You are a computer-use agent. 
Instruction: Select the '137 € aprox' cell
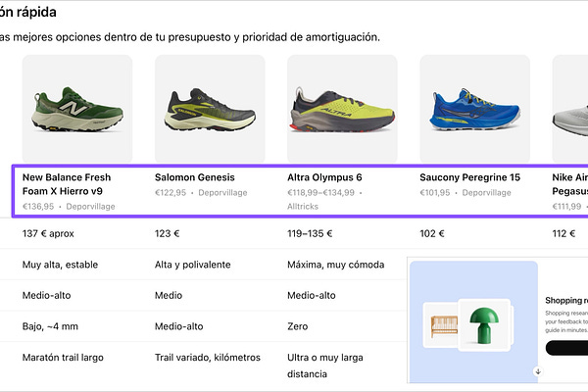(48, 233)
